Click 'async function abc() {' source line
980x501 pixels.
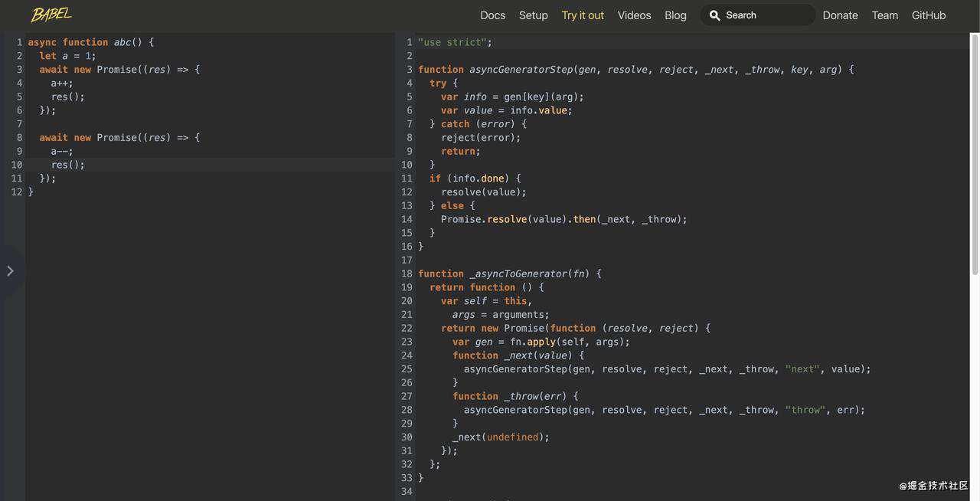[x=91, y=42]
